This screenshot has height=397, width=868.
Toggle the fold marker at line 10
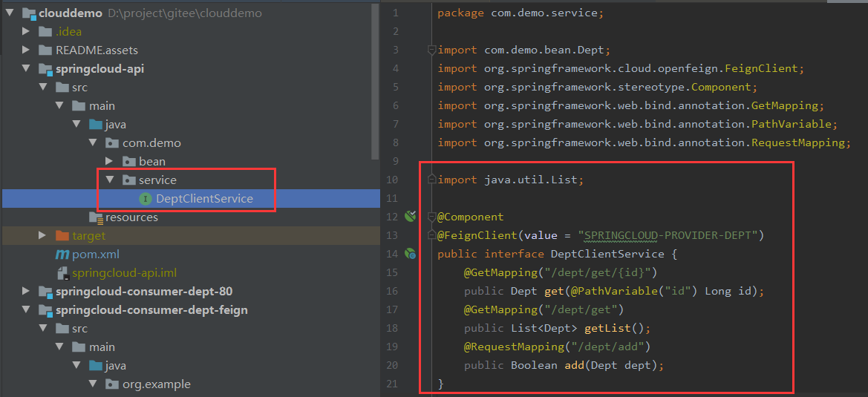pos(432,180)
